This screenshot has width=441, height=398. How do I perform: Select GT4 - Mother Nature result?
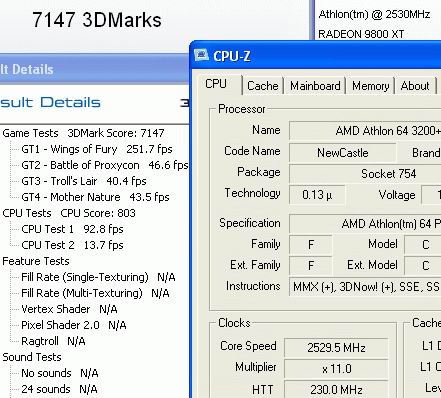[95, 197]
